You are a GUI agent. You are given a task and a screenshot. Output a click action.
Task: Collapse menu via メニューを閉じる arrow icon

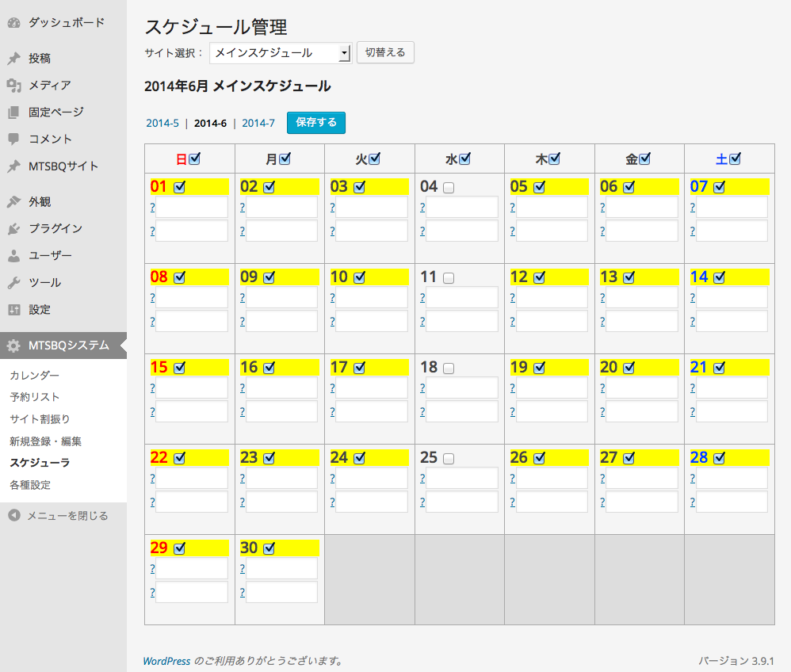tap(14, 515)
